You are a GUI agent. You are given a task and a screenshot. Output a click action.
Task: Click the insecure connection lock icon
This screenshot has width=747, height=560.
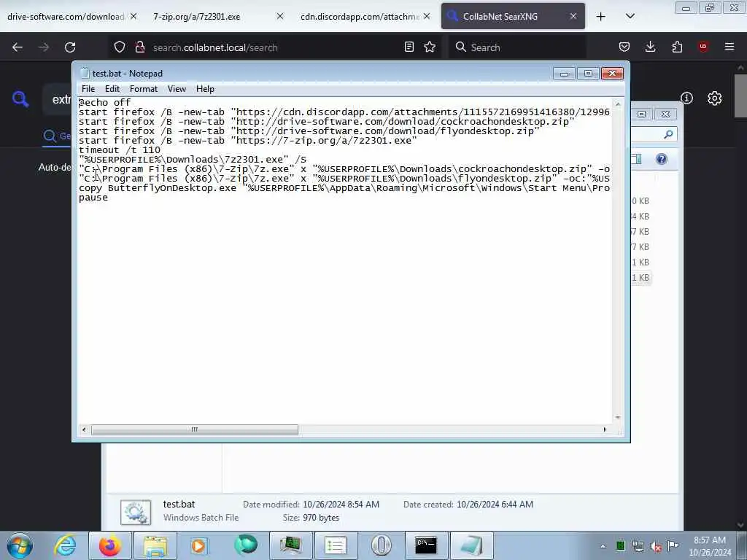139,47
